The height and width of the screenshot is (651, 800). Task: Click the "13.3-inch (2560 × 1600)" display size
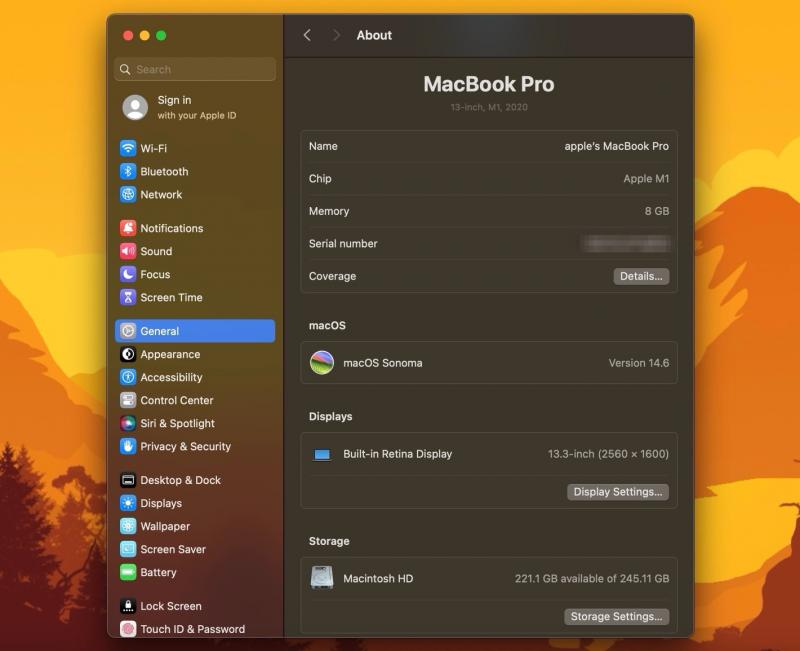(608, 454)
